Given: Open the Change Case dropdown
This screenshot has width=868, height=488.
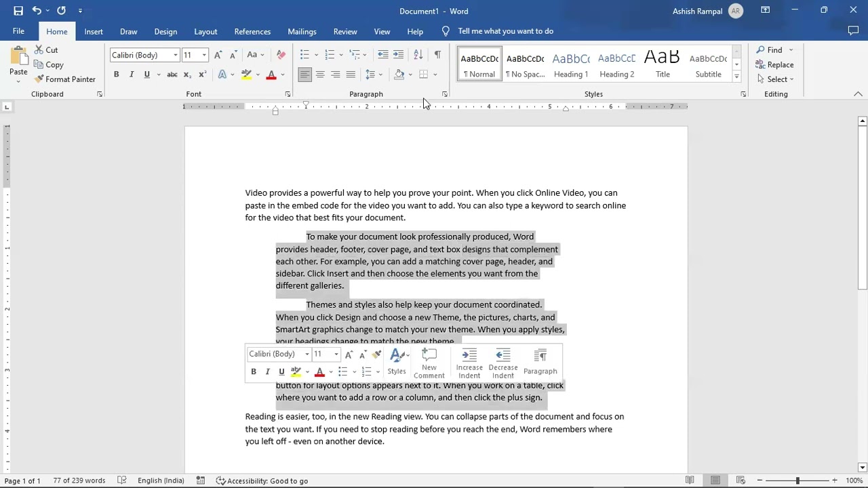Looking at the screenshot, I should (256, 55).
